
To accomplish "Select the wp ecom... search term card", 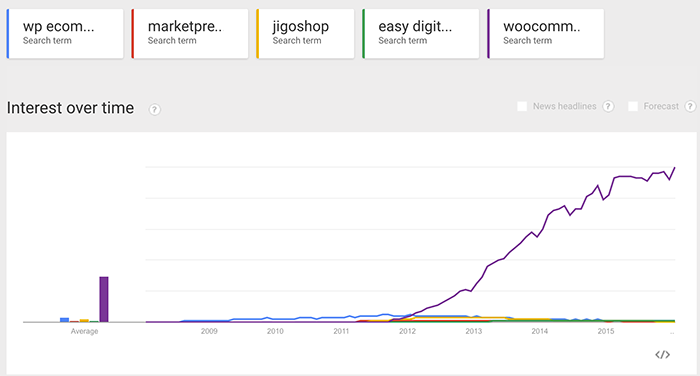I will pyautogui.click(x=65, y=33).
